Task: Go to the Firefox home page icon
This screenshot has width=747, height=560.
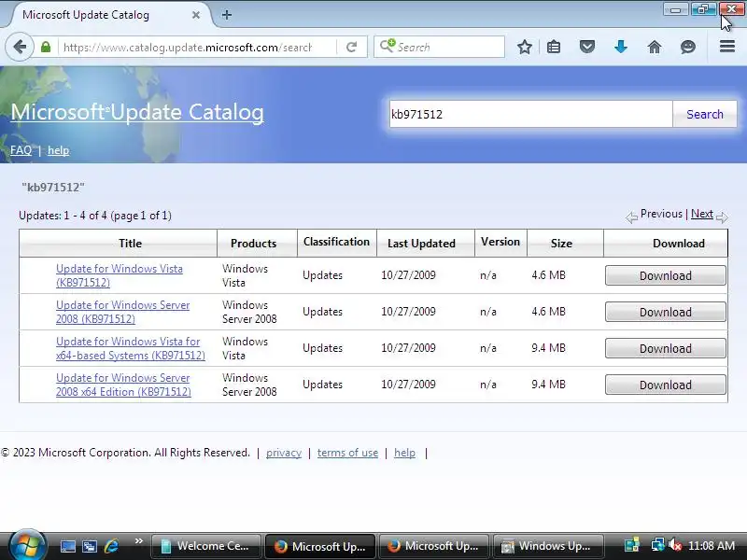Action: pos(655,47)
